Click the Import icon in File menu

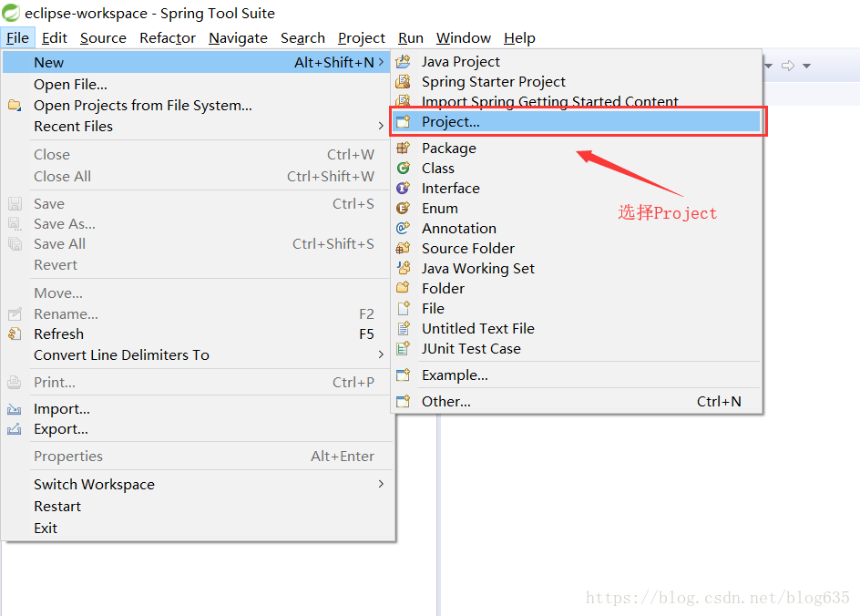(15, 409)
